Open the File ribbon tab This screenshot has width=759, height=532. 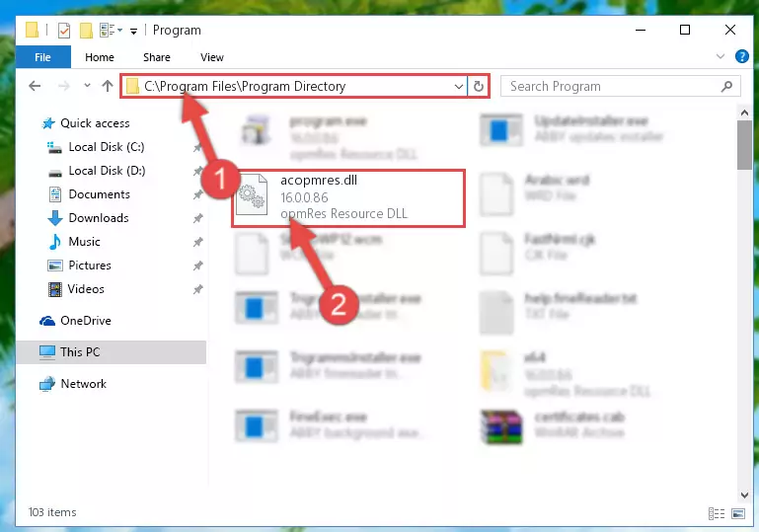42,57
